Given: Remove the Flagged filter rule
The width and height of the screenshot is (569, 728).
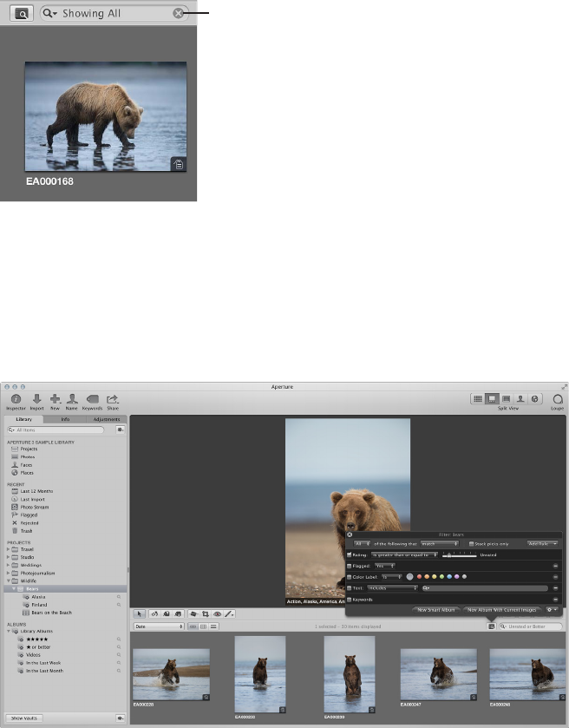Looking at the screenshot, I should pos(555,566).
